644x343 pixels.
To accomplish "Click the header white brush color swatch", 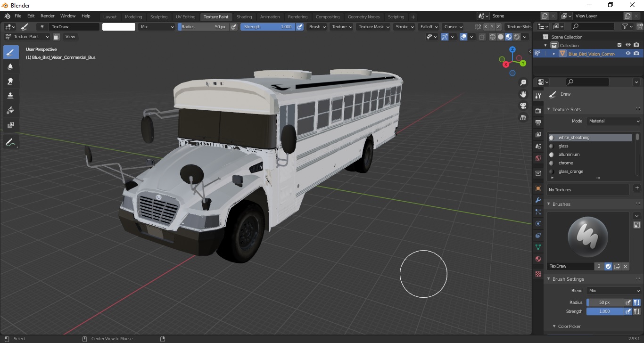I will (x=119, y=27).
